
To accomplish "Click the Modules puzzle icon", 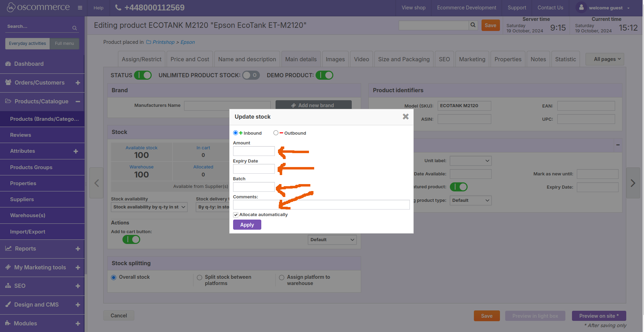I will click(x=8, y=323).
